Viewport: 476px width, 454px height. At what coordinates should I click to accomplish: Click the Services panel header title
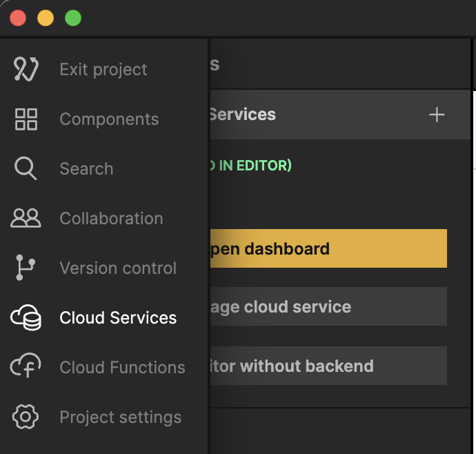click(242, 115)
